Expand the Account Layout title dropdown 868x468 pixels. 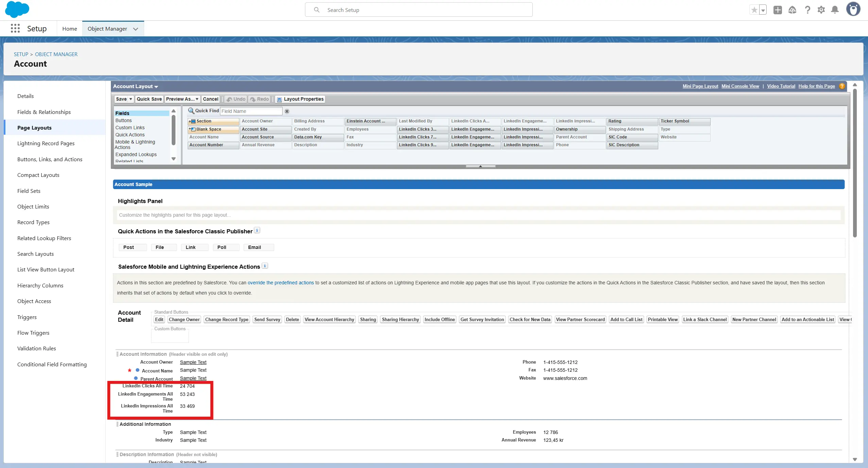pyautogui.click(x=156, y=87)
